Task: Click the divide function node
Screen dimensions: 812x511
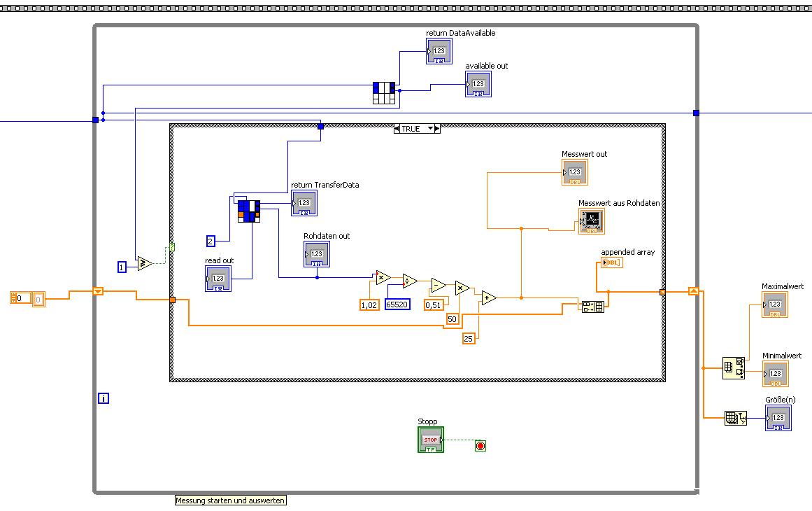Action: click(410, 281)
